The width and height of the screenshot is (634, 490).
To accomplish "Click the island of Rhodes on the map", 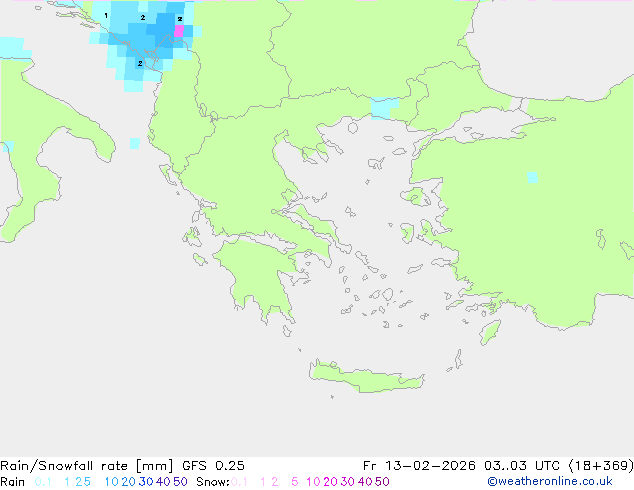I will tap(490, 332).
